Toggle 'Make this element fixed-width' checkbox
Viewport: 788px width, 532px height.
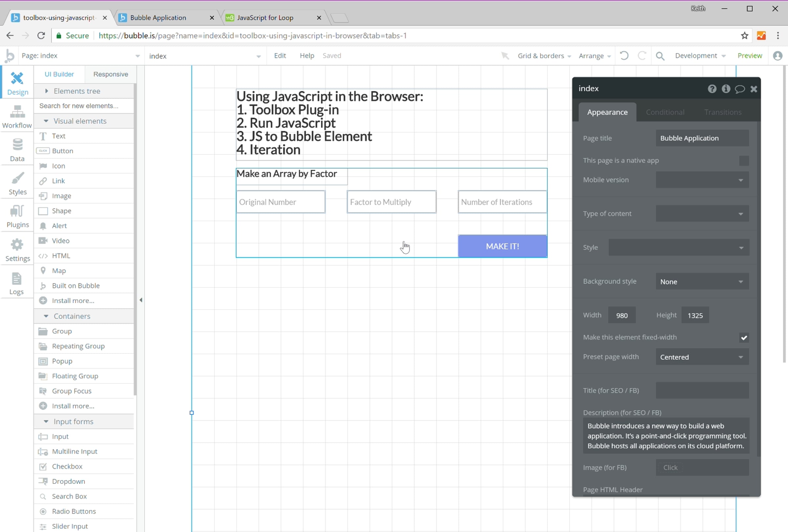[x=744, y=338]
